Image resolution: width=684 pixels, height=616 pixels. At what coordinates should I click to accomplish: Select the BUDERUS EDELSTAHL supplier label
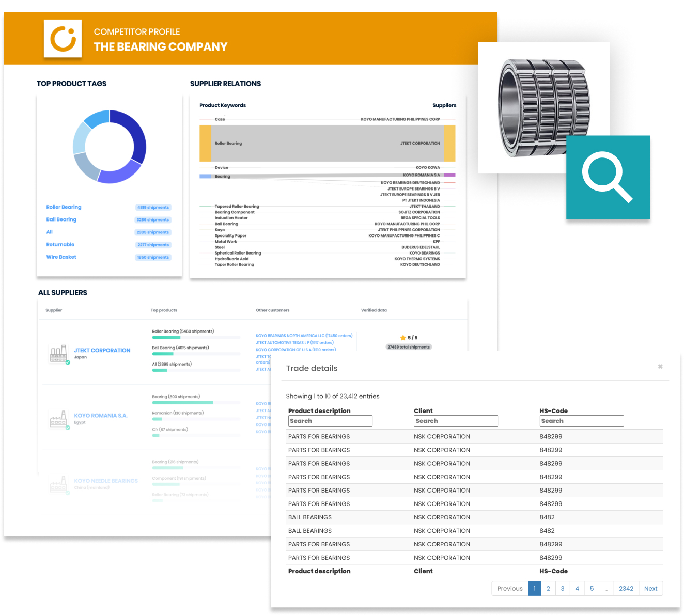pos(421,247)
